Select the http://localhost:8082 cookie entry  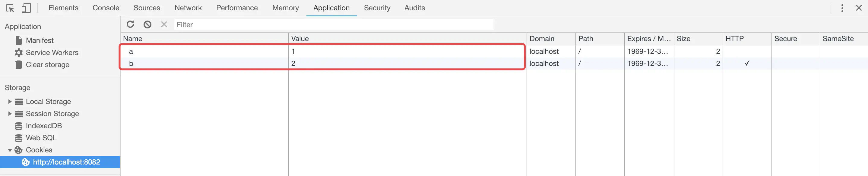point(66,162)
